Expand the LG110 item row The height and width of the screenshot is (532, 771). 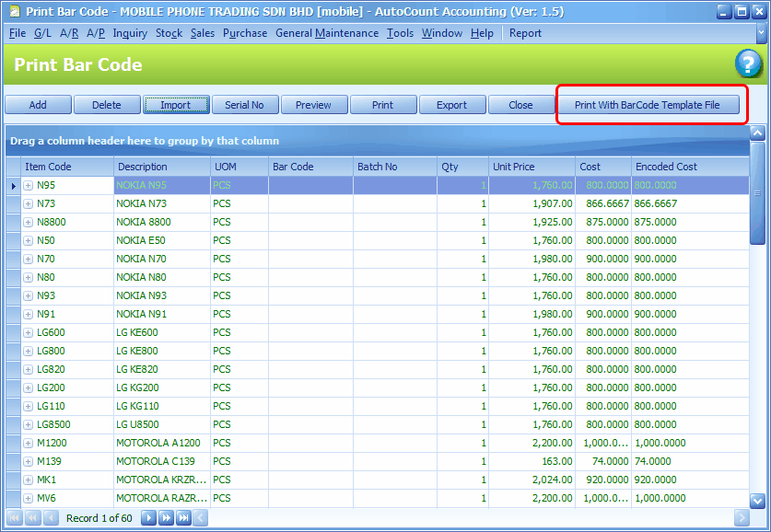coord(28,407)
